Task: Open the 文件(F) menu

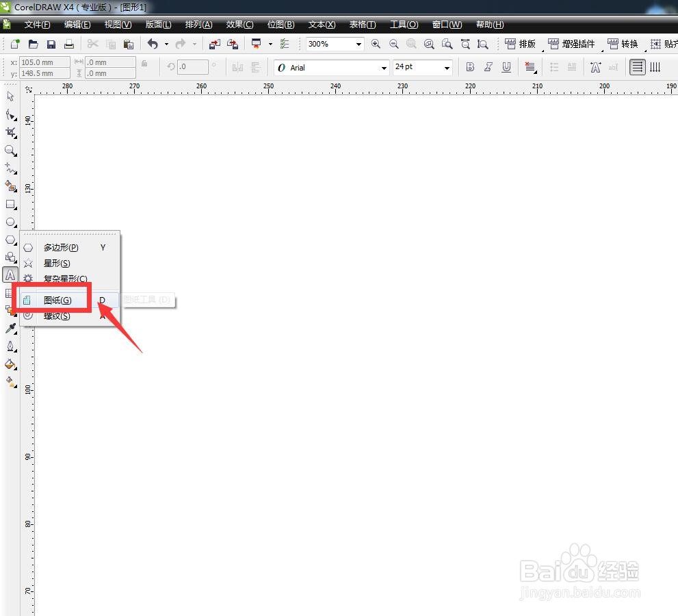Action: pos(37,25)
